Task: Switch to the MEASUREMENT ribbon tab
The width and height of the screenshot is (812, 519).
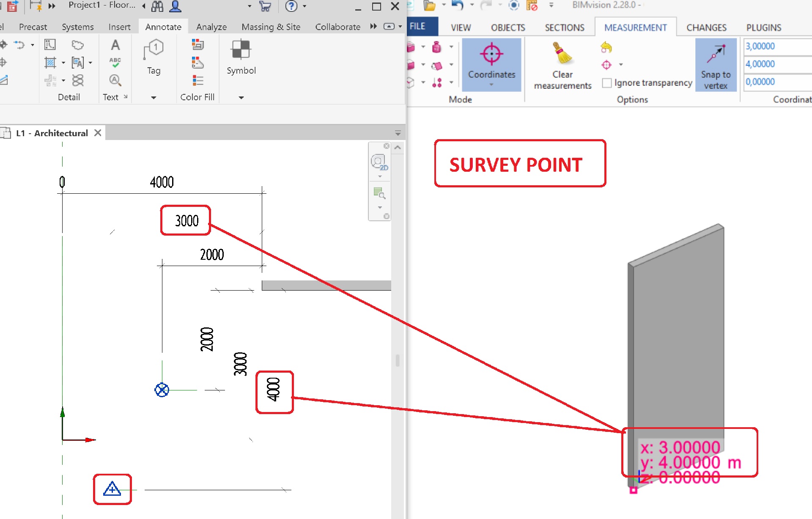Action: click(x=635, y=27)
